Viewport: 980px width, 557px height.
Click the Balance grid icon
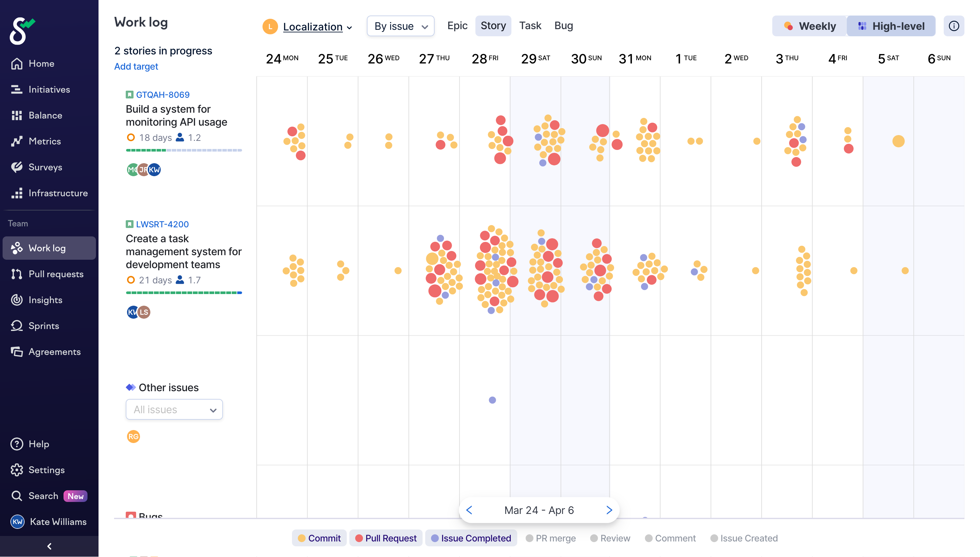[17, 116]
